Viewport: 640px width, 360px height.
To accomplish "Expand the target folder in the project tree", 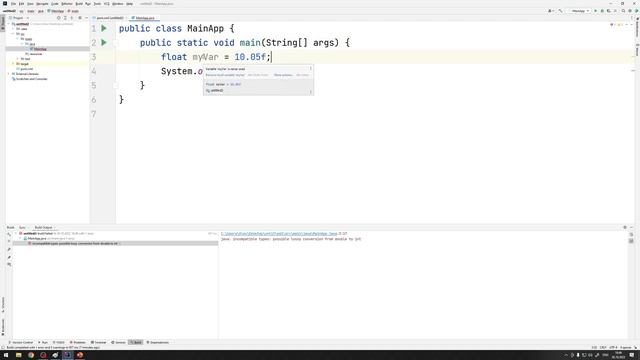I will (14, 64).
